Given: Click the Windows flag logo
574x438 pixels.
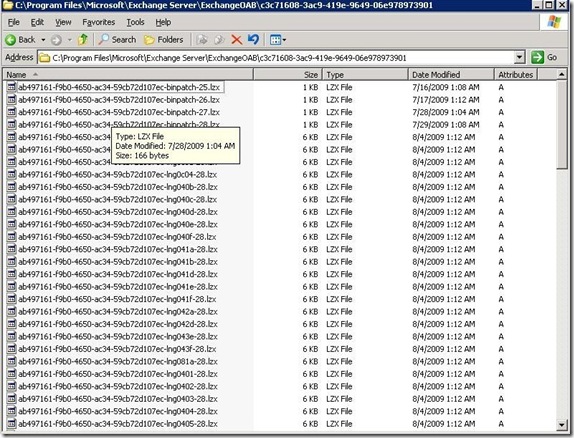Looking at the screenshot, I should click(554, 22).
